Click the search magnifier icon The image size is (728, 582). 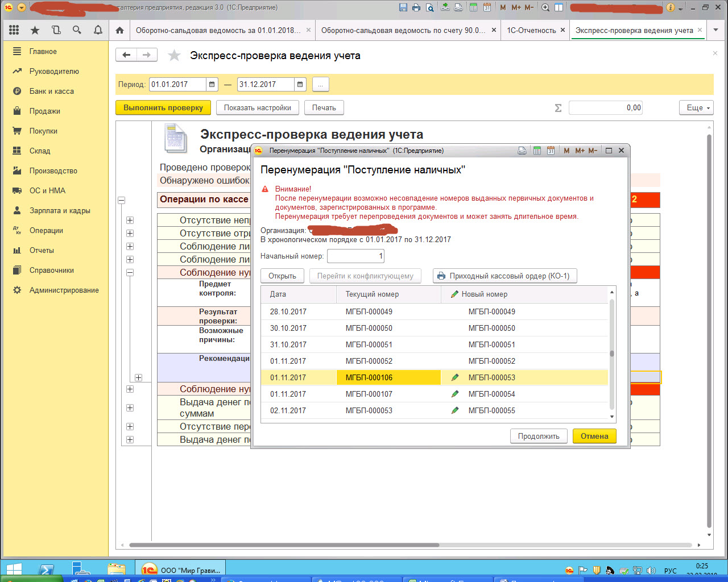click(77, 30)
